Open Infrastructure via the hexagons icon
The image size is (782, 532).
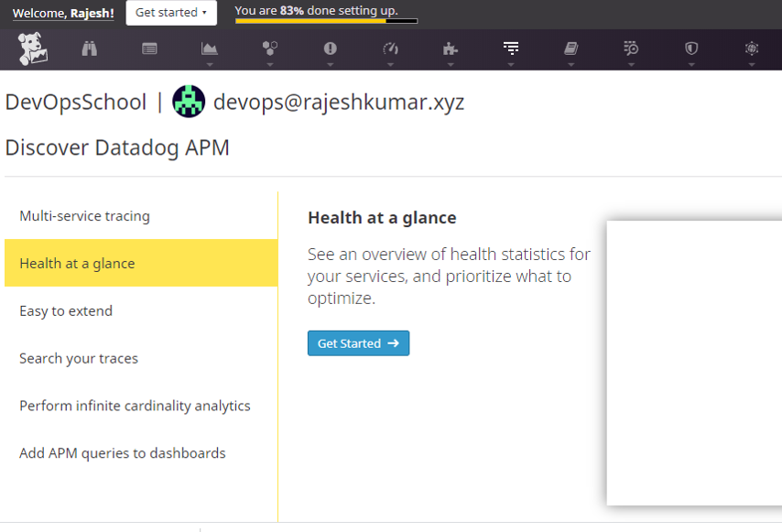click(269, 49)
